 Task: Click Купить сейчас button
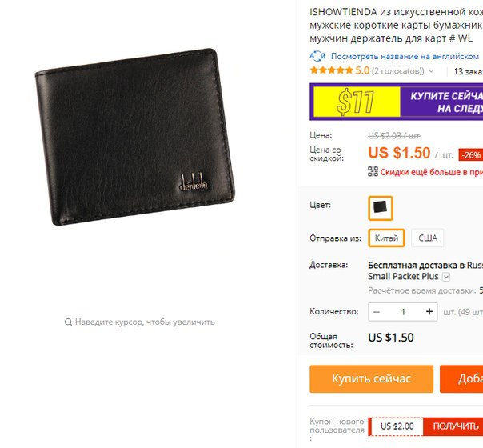point(372,379)
